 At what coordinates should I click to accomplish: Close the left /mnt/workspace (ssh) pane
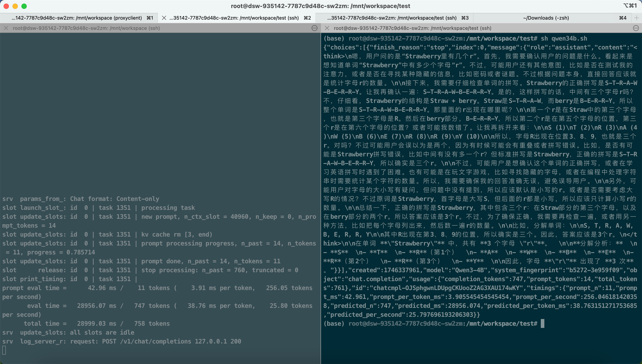pos(6,28)
